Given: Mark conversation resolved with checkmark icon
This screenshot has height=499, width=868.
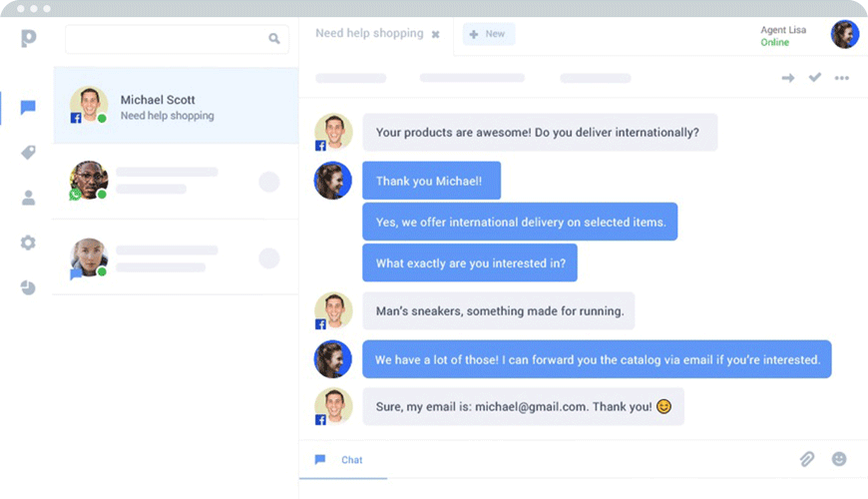Looking at the screenshot, I should (815, 78).
